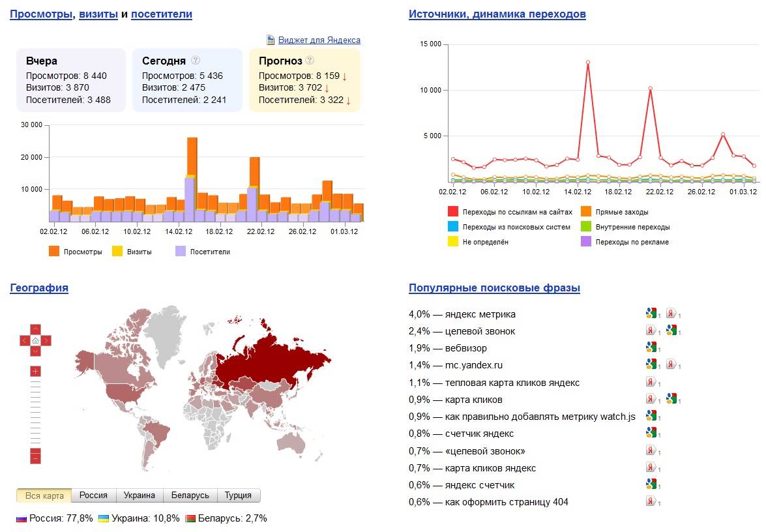This screenshot has height=532, width=766.
Task: Click Yandex icon for «mc.yandex.ru» phrase
Action: click(671, 364)
